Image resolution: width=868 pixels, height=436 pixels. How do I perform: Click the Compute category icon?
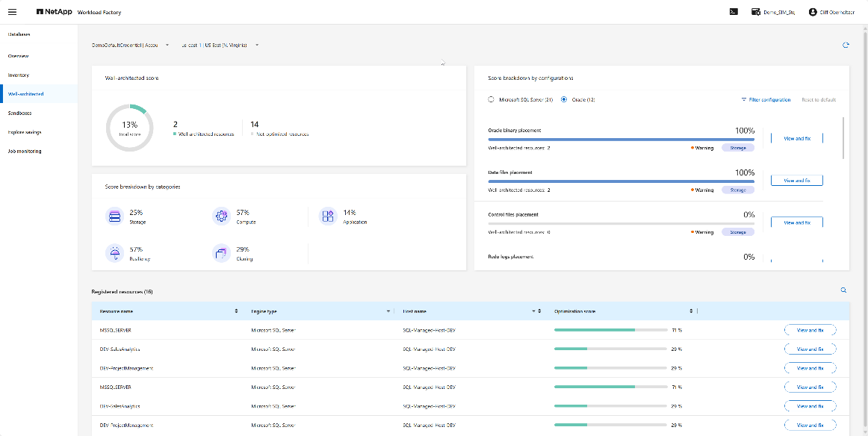pos(221,217)
